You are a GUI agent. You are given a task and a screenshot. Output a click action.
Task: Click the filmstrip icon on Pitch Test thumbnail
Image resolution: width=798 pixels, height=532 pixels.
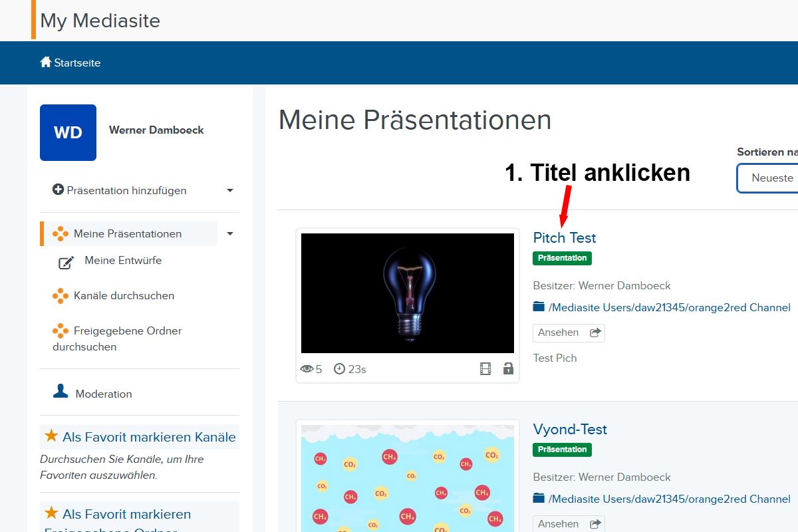point(485,368)
